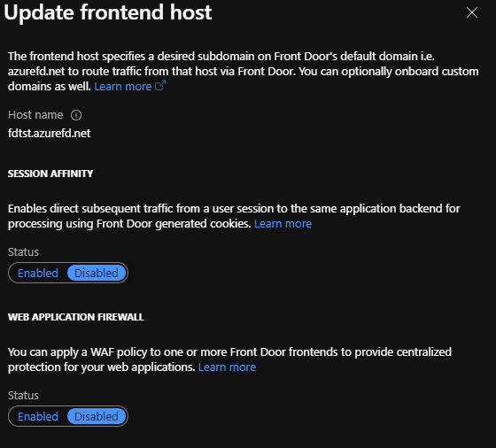The image size is (496, 448).
Task: Click Status label above WAF toggle
Action: pos(23,396)
